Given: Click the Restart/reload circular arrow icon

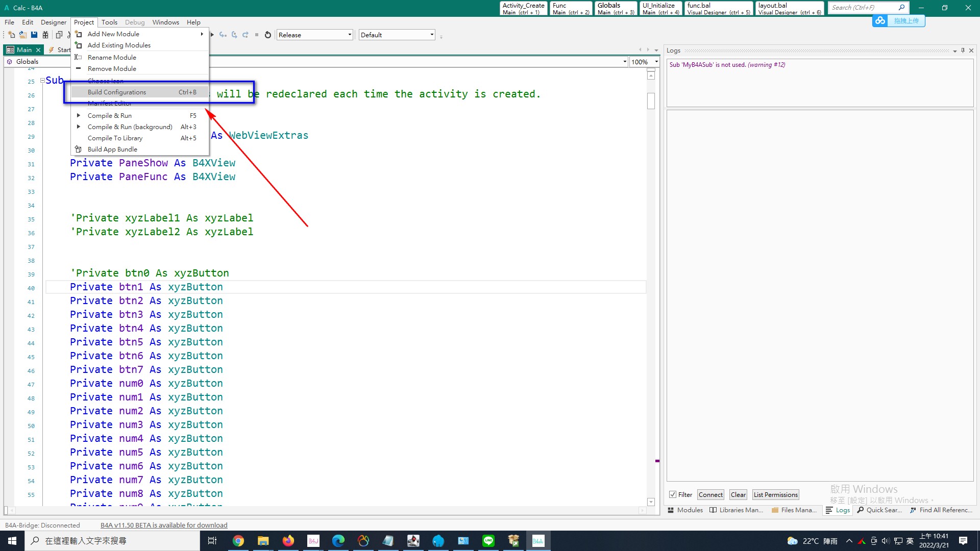Looking at the screenshot, I should point(268,35).
